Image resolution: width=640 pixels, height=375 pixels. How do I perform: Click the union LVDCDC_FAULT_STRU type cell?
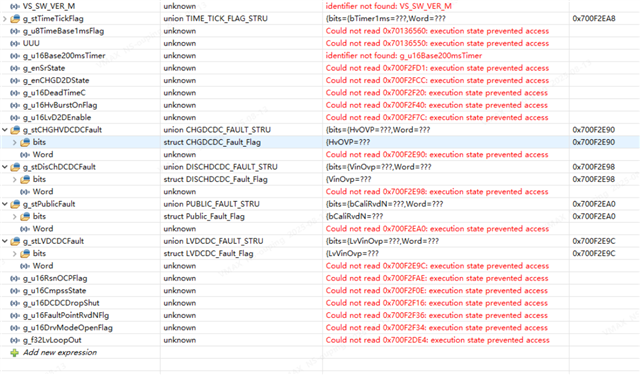213,241
